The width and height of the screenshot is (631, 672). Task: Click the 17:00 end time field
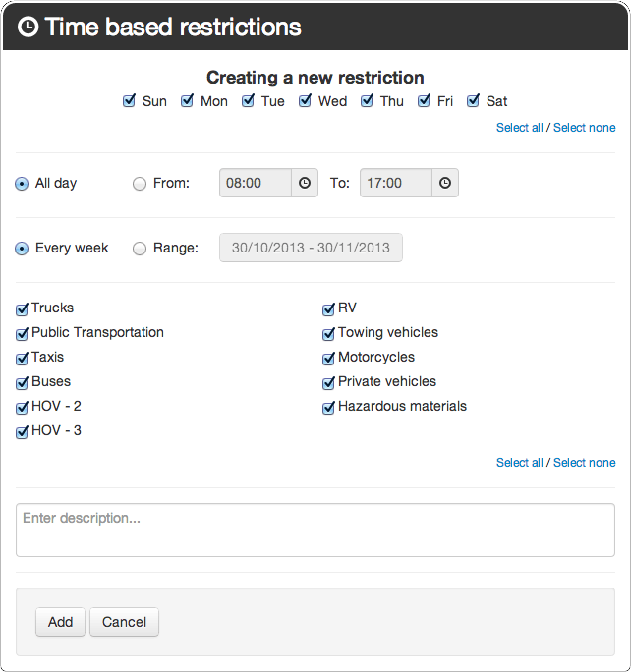click(x=396, y=183)
